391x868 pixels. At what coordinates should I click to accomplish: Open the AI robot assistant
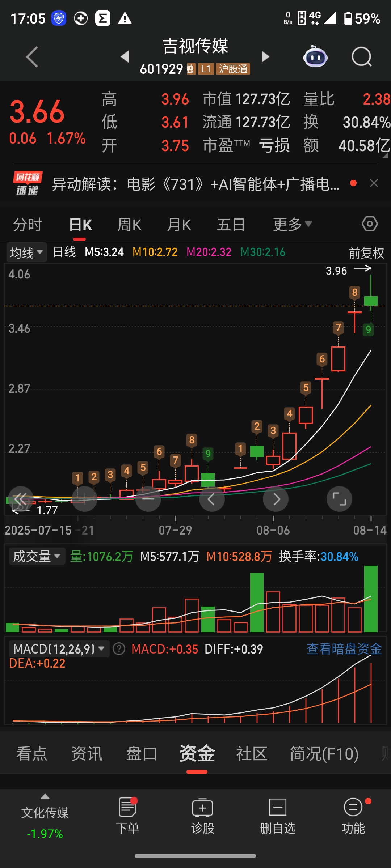[x=315, y=57]
